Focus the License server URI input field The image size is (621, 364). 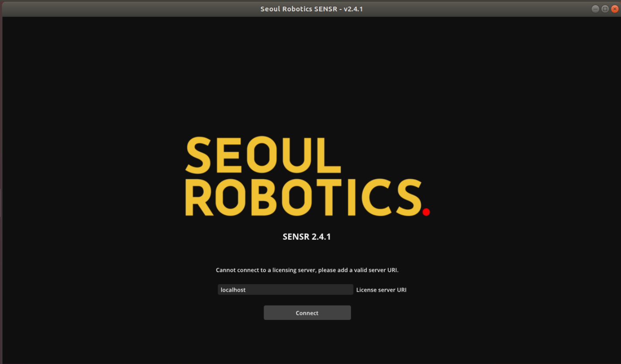click(x=285, y=289)
